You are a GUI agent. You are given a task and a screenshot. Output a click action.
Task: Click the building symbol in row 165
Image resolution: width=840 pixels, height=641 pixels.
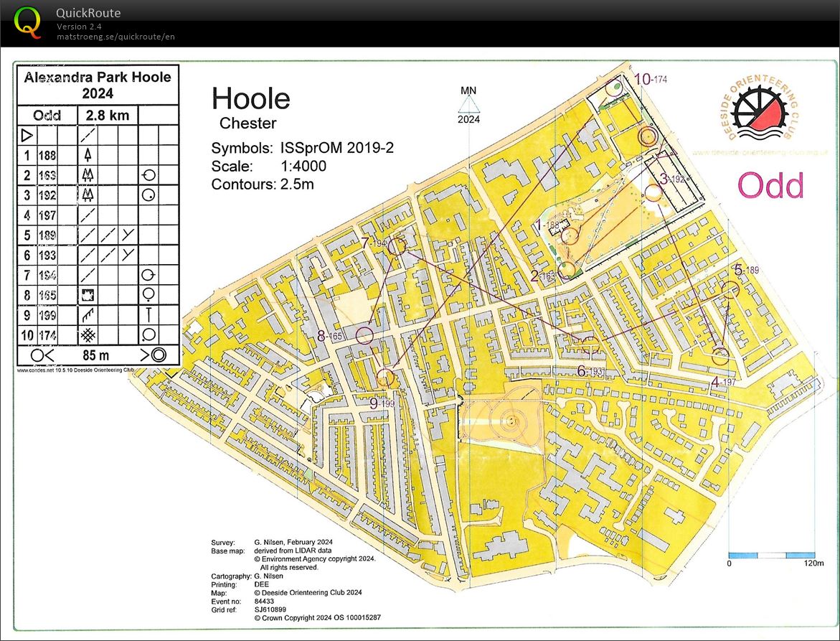click(x=88, y=295)
